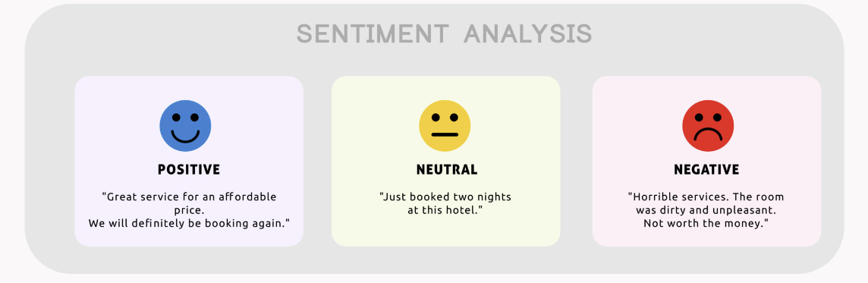Click the frown curve on the red face
Screen dimensions: 868x283
coord(708,134)
